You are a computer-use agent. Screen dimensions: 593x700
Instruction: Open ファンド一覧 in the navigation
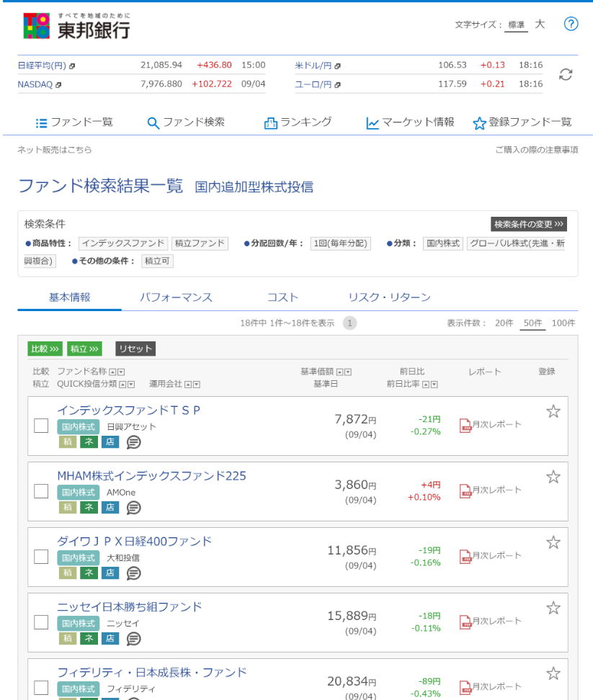[74, 122]
